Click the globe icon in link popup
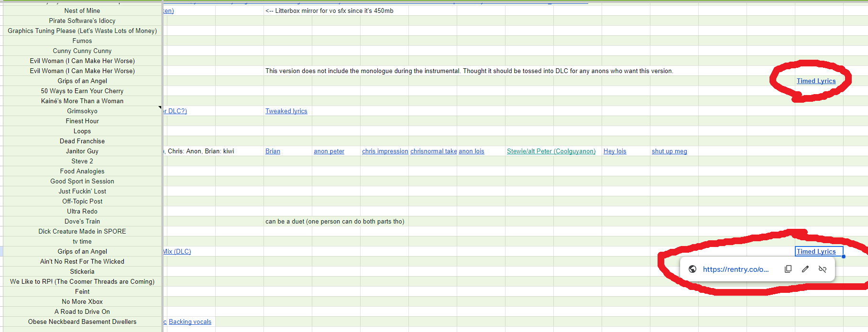This screenshot has height=332, width=868. point(692,269)
